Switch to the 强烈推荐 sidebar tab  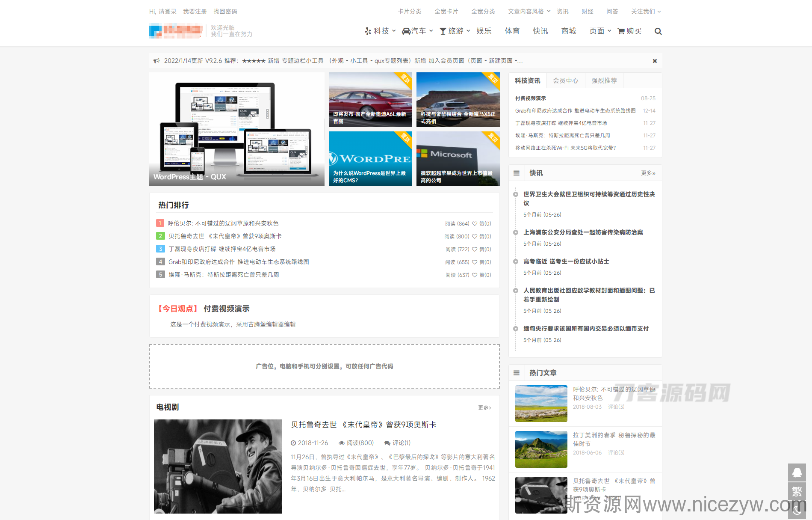click(604, 81)
